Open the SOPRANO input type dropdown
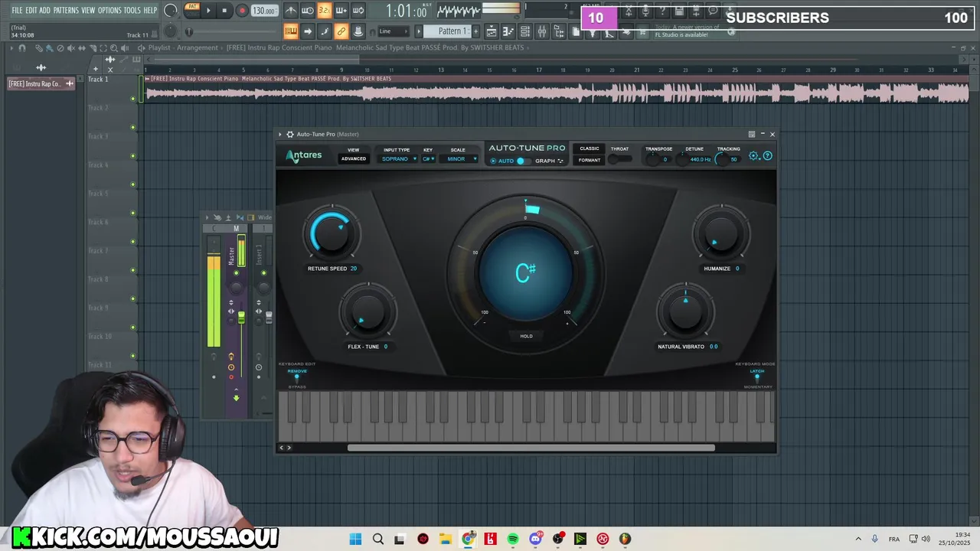The image size is (980, 551). pos(399,159)
